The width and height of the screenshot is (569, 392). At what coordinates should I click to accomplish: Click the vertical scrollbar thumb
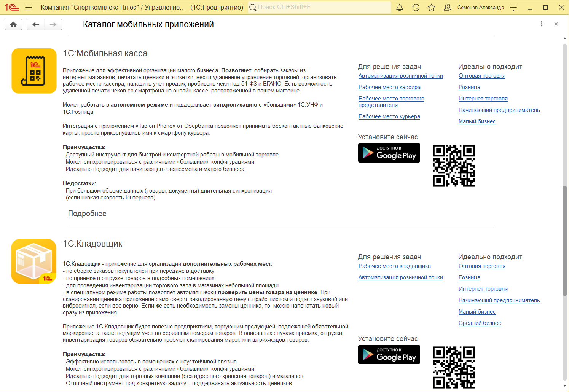pos(565,241)
